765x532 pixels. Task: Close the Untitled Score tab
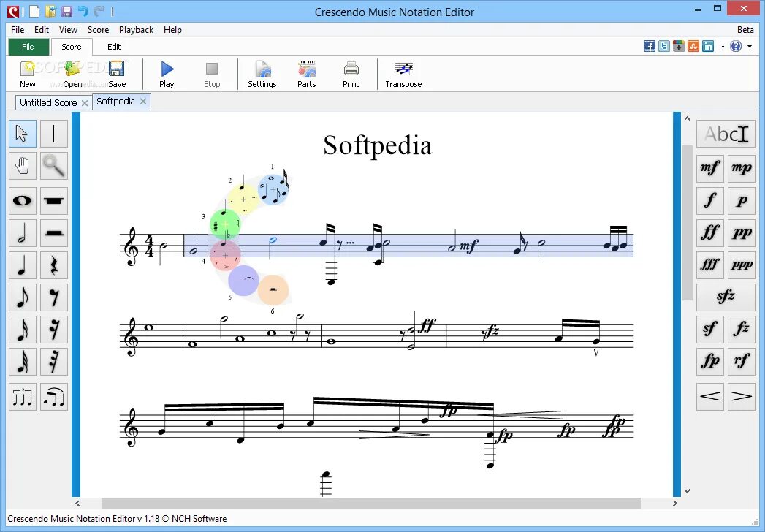coord(85,103)
